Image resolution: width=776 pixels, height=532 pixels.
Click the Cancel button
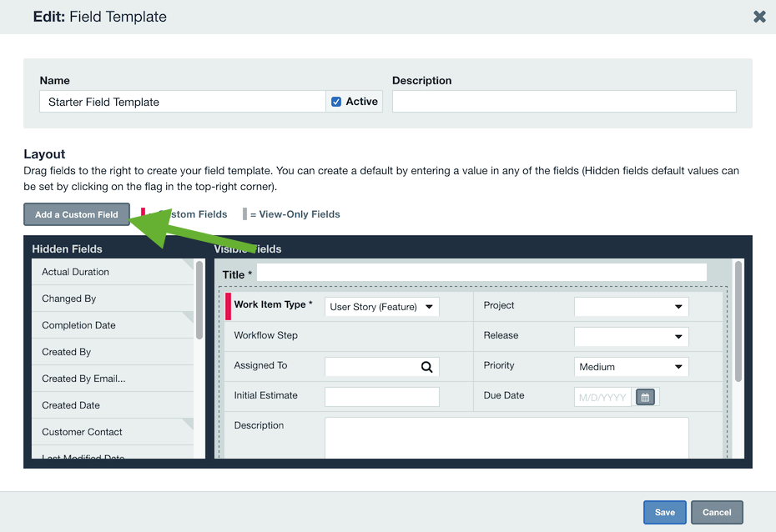717,512
